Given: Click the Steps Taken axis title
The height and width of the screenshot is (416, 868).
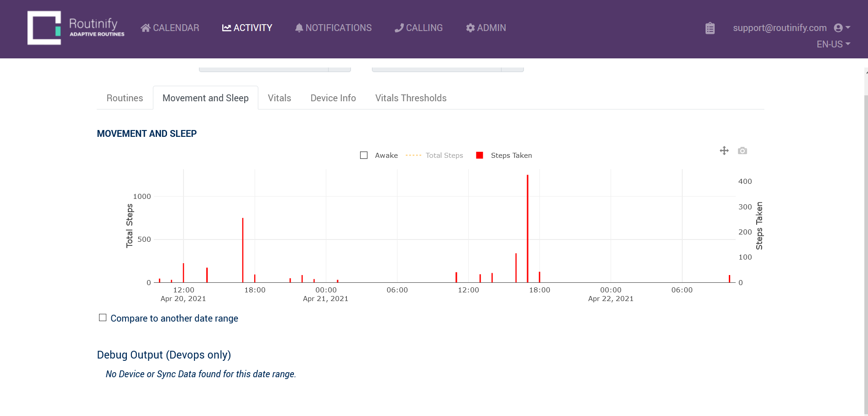Looking at the screenshot, I should coord(759,226).
